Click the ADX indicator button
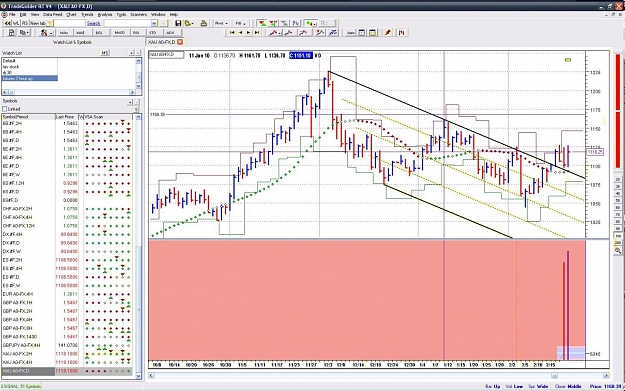 pyautogui.click(x=170, y=33)
